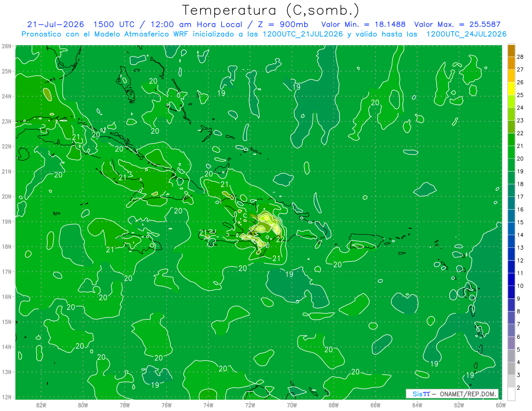Click the longitude axis label "76W"
532x411 pixels.
click(166, 404)
